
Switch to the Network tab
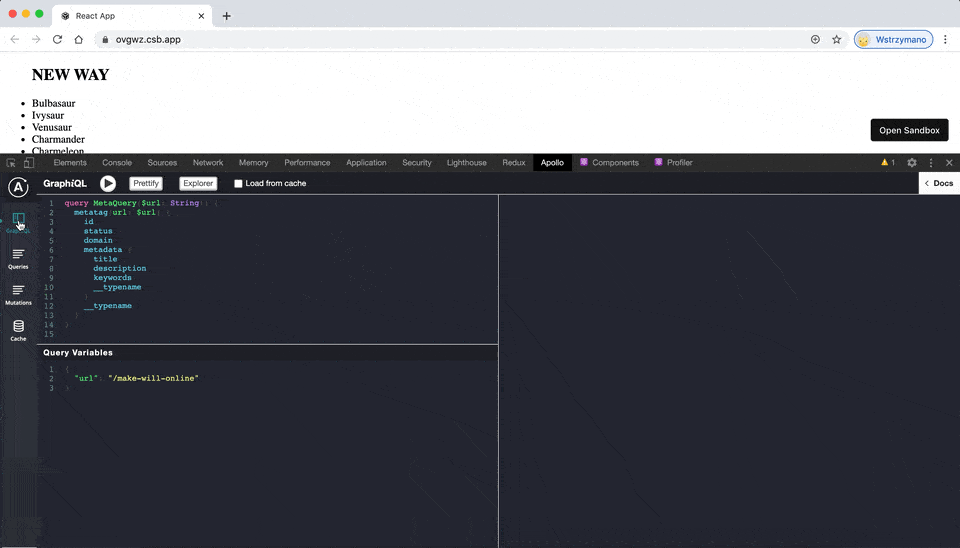point(208,163)
